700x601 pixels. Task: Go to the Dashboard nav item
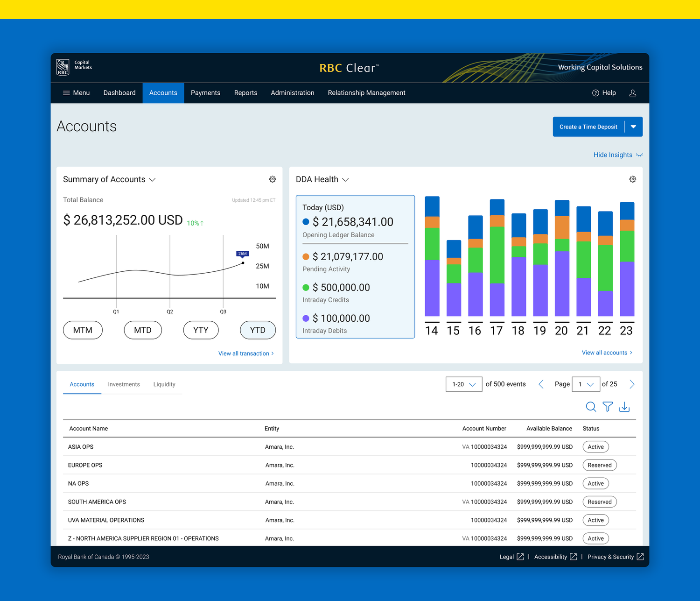pos(119,93)
